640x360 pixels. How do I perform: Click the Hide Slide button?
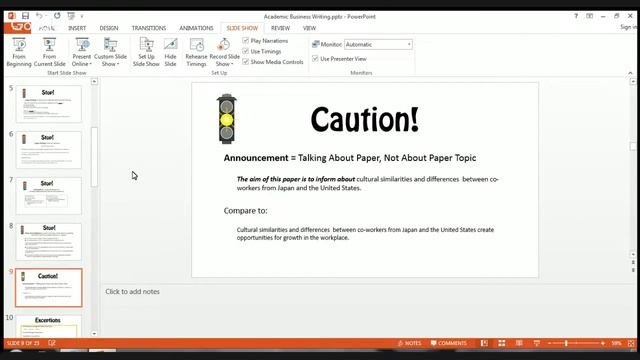(x=170, y=52)
